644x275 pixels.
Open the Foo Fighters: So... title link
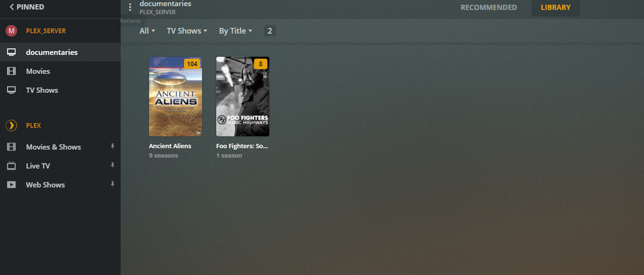[242, 146]
